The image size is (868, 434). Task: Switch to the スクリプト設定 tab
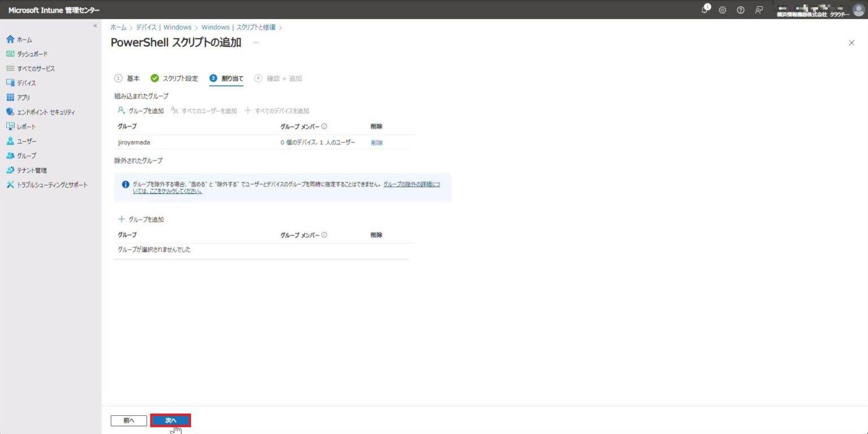point(180,79)
